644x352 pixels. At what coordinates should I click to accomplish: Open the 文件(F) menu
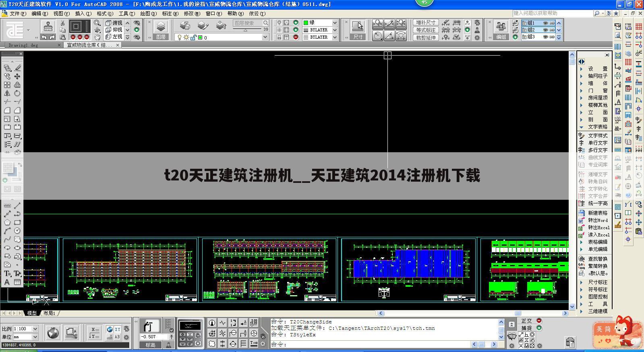(18, 14)
